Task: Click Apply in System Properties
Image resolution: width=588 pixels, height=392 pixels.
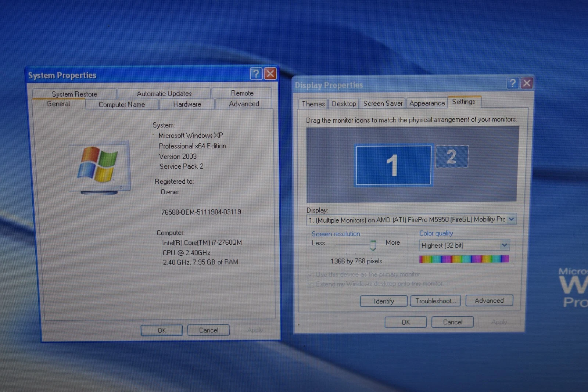Action: (x=255, y=330)
